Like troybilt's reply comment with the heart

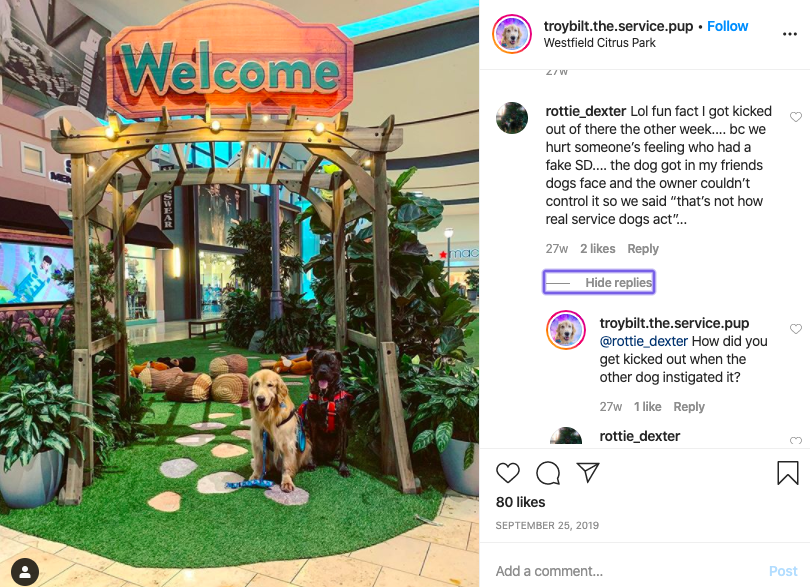coord(796,329)
